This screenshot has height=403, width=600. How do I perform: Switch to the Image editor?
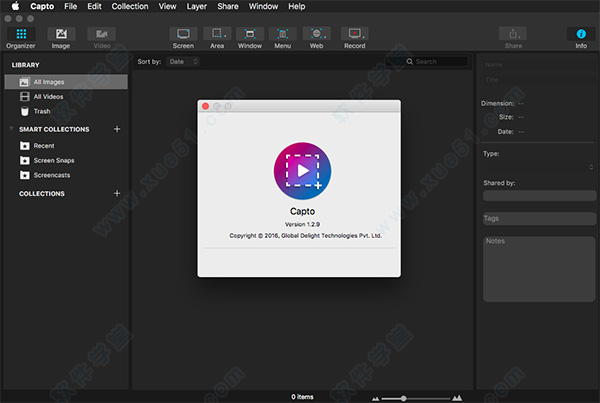[x=61, y=38]
